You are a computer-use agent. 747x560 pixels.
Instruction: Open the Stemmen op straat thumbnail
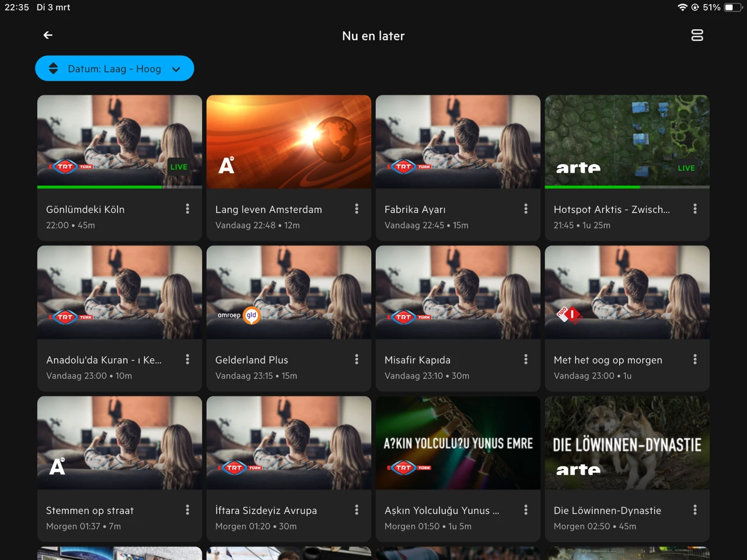point(120,443)
